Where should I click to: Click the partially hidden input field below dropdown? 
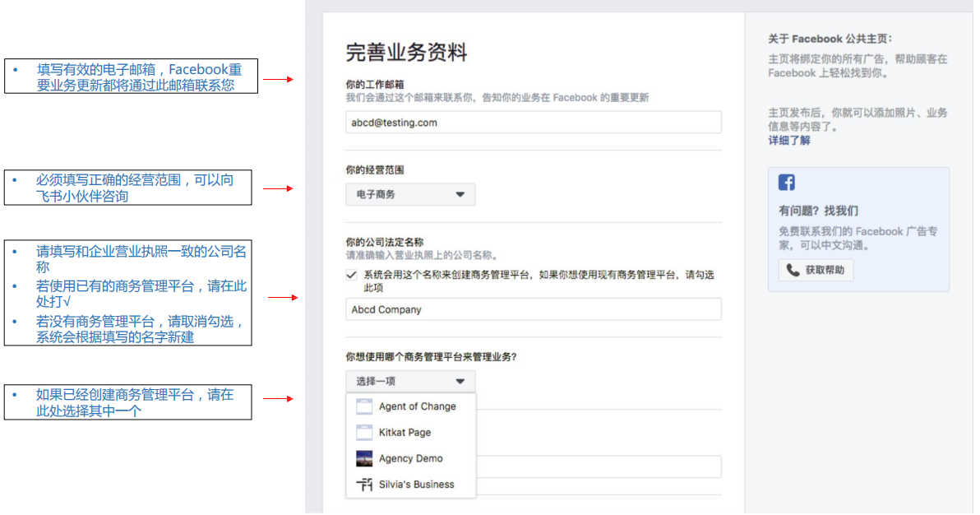(599, 466)
